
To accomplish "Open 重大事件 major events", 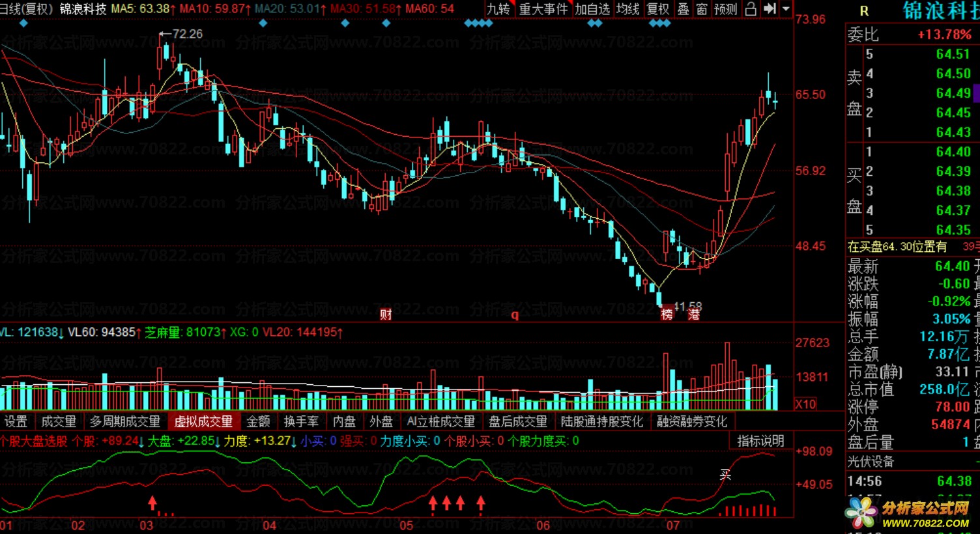I will [x=543, y=9].
